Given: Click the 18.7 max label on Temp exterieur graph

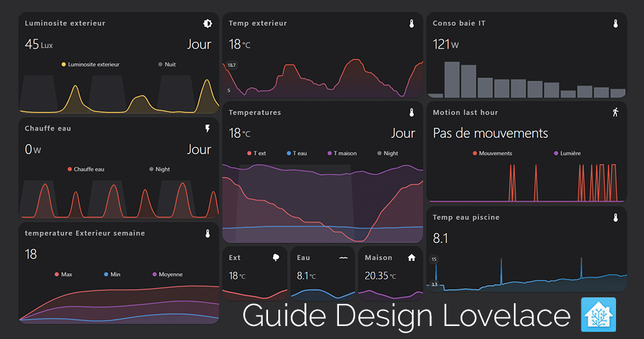Looking at the screenshot, I should click(232, 65).
